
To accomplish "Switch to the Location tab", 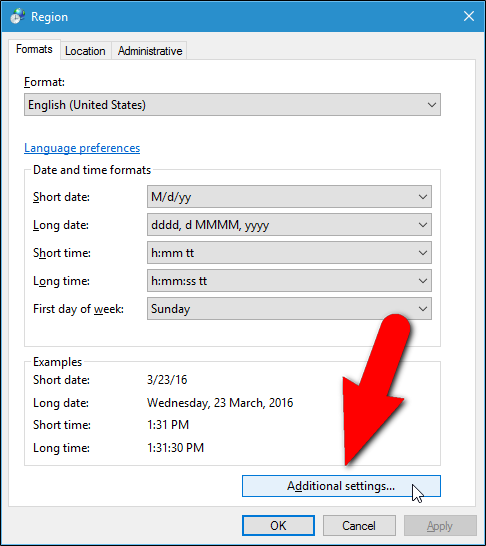I will pos(85,51).
